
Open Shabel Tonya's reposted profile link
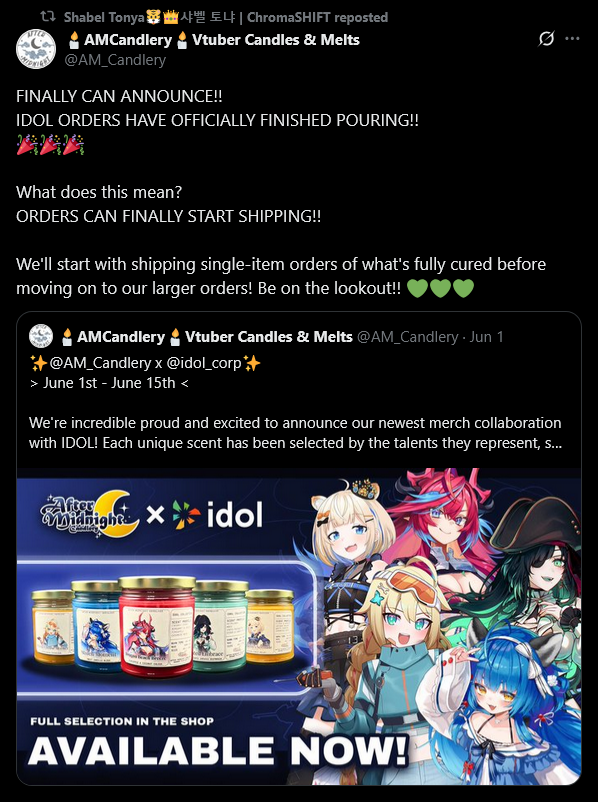(x=226, y=17)
